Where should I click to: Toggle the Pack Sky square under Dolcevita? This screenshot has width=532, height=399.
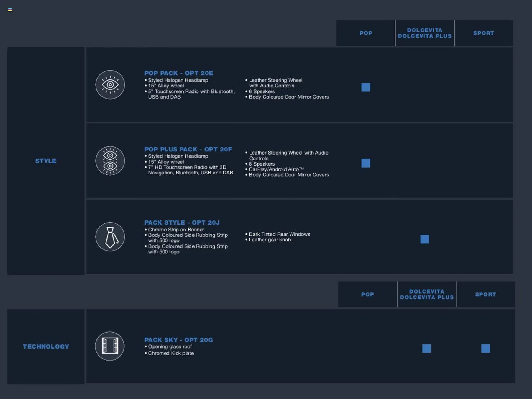coord(426,348)
